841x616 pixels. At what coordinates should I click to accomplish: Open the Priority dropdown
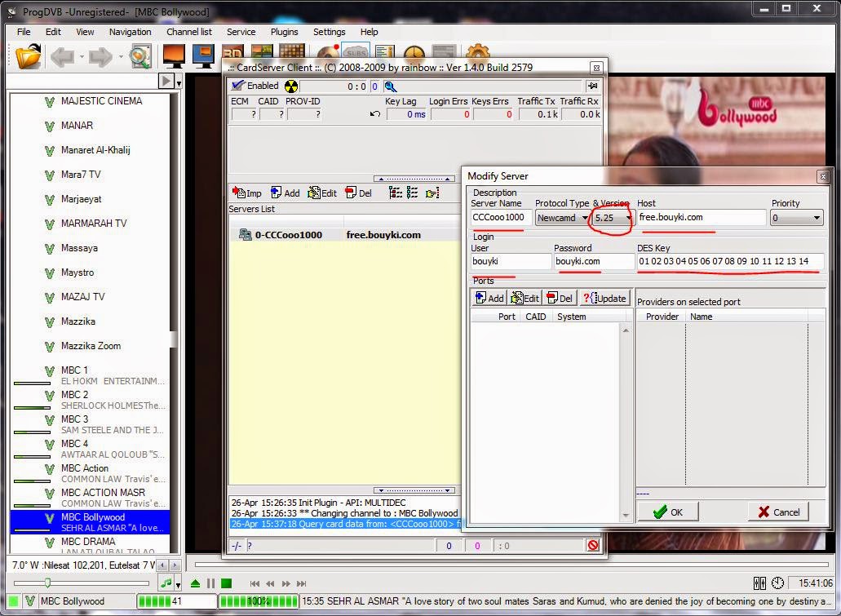817,218
